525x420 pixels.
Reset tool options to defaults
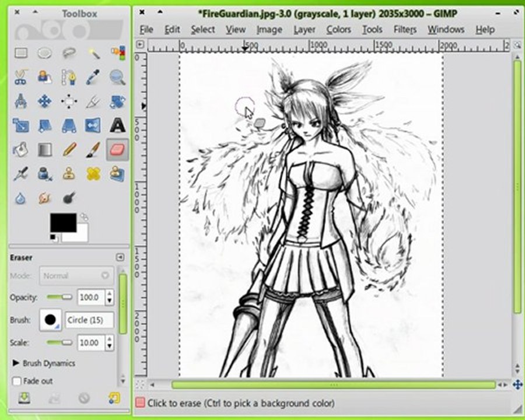coord(114,398)
